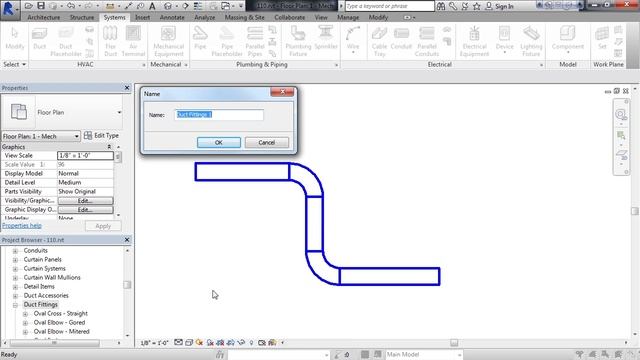The image size is (640, 360).
Task: Click the Save icon in quick access toolbar
Action: (41, 6)
